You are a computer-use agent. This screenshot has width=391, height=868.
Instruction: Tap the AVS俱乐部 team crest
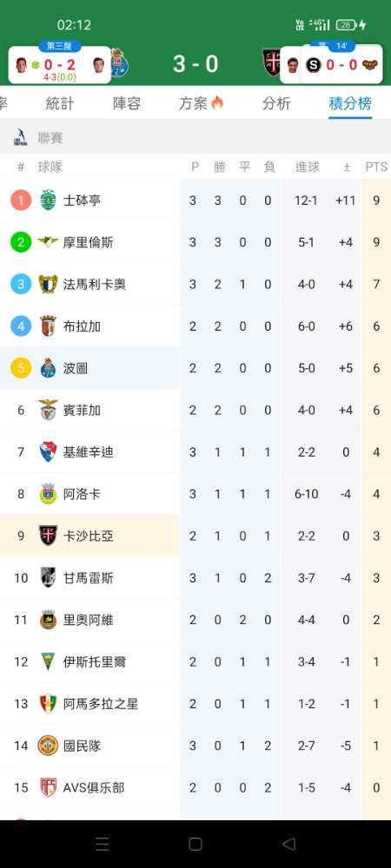pyautogui.click(x=48, y=787)
